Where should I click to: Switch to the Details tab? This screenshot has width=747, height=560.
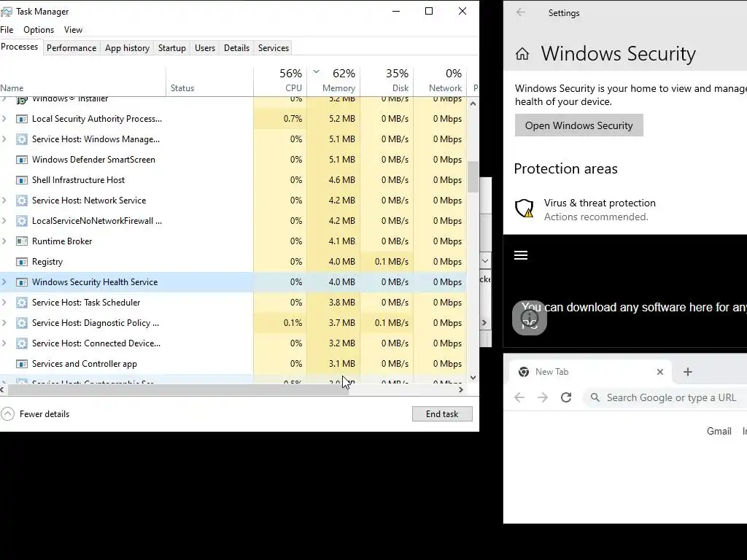[x=237, y=48]
